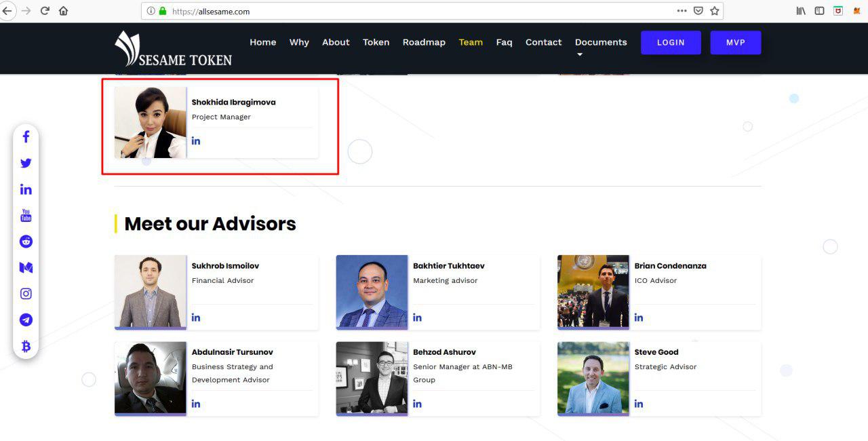Select the Team nav item

pos(471,42)
